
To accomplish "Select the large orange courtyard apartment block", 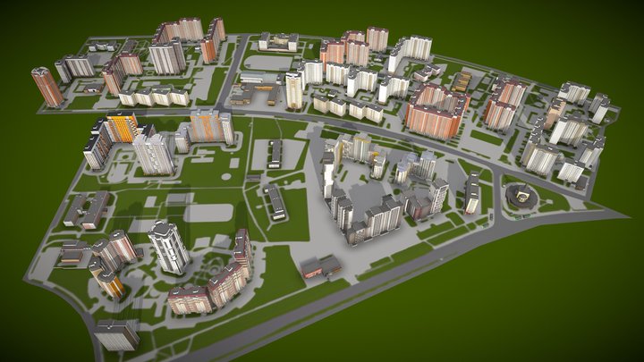I will [x=437, y=111].
